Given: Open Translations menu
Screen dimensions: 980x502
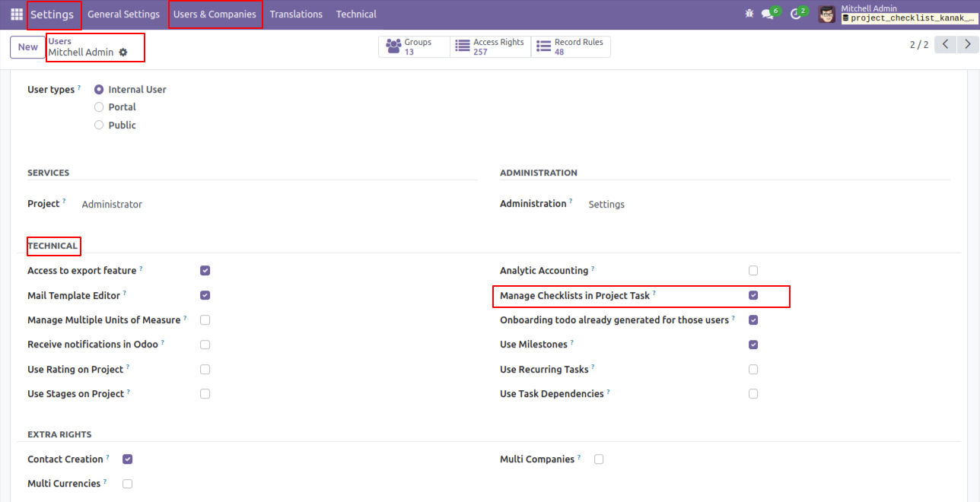Looking at the screenshot, I should point(296,14).
